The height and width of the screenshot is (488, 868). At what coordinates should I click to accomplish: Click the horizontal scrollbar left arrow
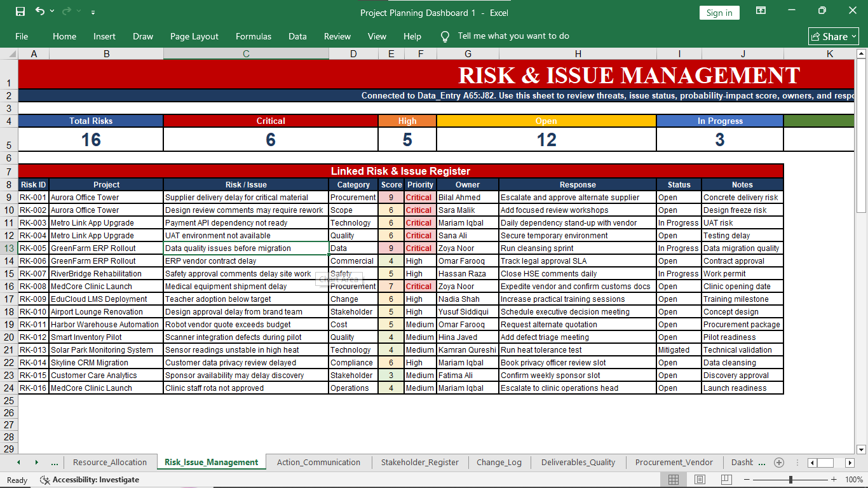coord(811,463)
